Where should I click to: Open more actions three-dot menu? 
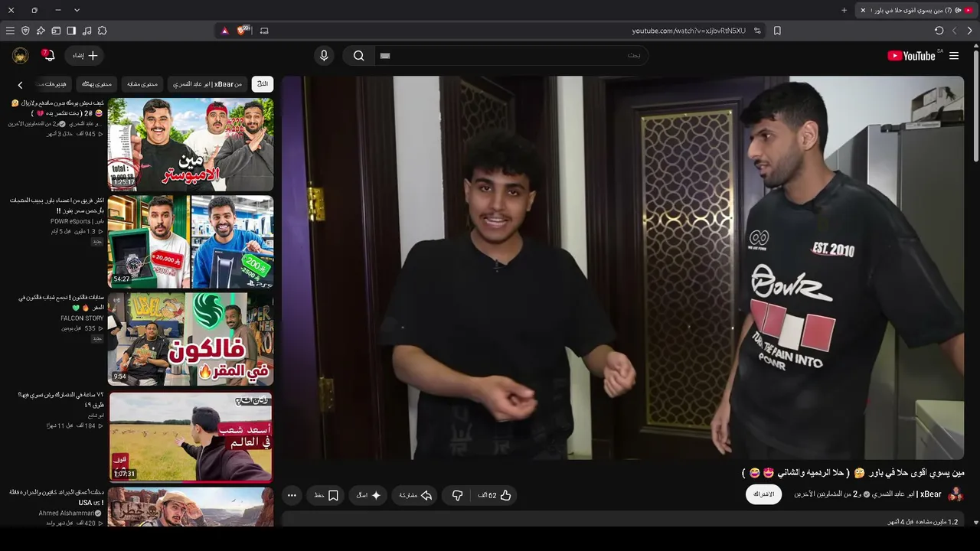pos(292,495)
